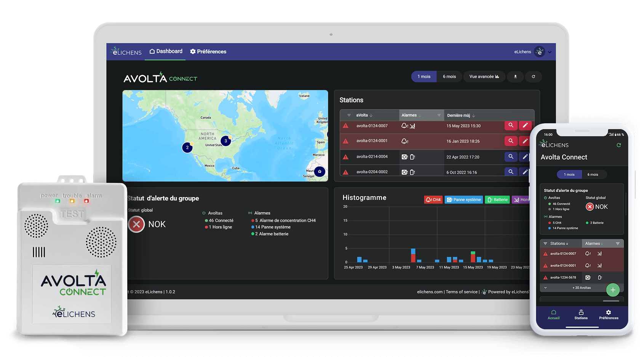Select the 6 mois period on the phone
This screenshot has height=357, width=644.
[593, 175]
